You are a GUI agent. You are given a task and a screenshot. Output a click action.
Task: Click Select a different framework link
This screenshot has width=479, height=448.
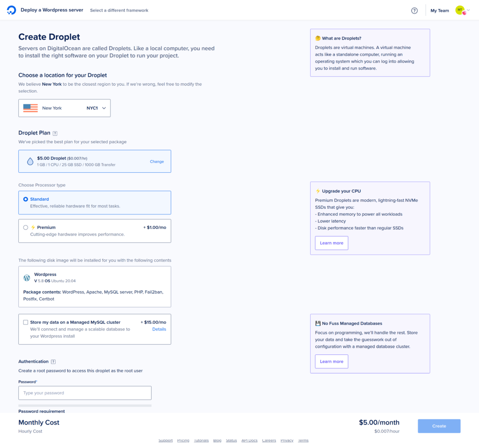coord(119,10)
